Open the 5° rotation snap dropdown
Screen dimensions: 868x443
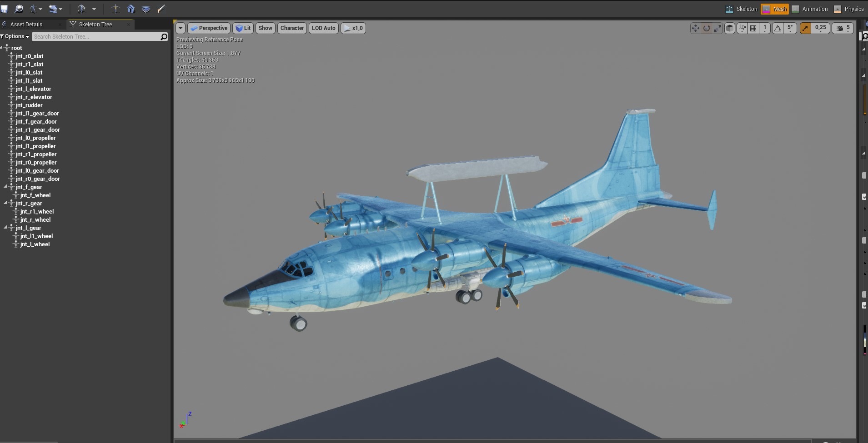click(x=790, y=28)
